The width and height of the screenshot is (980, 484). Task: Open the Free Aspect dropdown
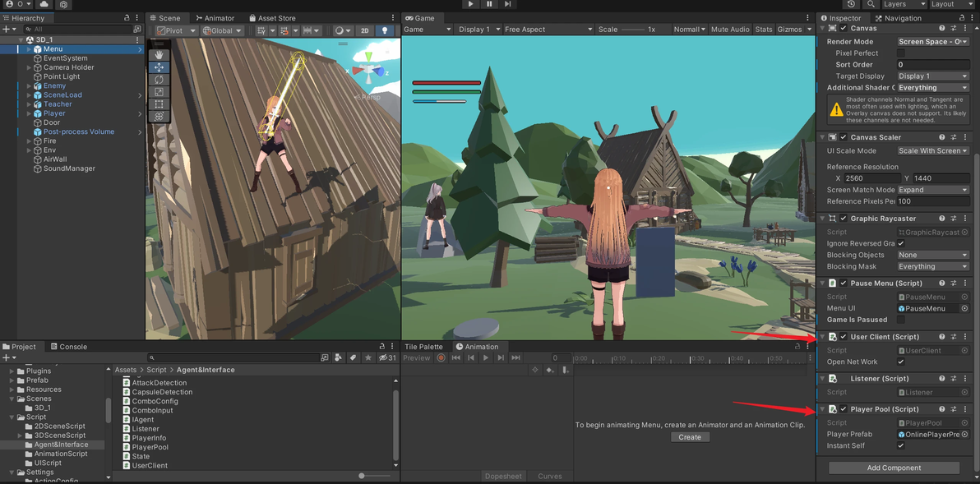point(548,30)
